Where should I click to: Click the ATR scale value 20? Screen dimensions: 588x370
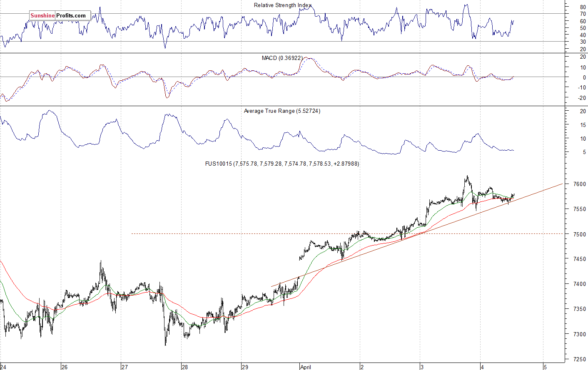583,112
